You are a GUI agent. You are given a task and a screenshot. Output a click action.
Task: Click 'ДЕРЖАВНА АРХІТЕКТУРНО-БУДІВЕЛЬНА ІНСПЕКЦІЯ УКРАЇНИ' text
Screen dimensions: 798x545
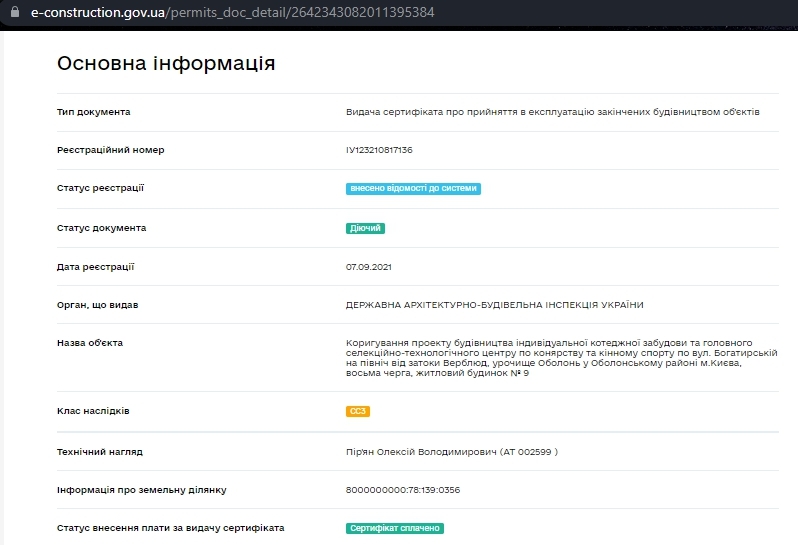495,305
